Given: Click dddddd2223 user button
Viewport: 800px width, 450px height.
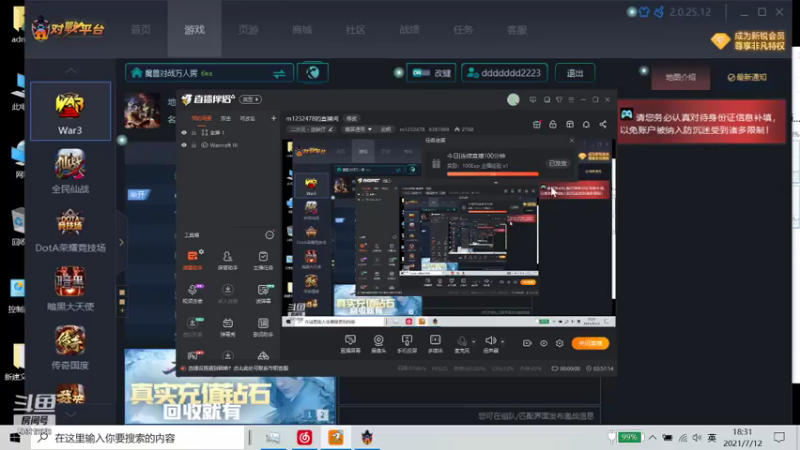Looking at the screenshot, I should click(505, 73).
